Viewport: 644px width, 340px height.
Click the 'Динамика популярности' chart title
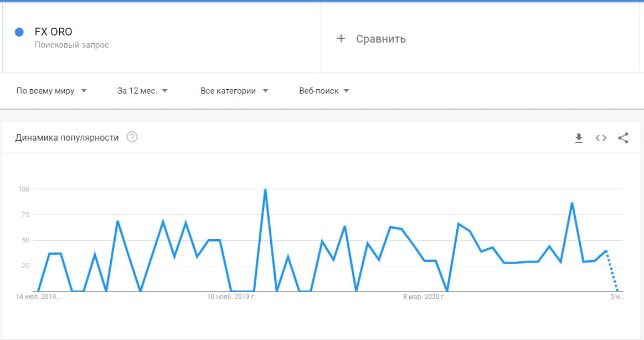[67, 137]
